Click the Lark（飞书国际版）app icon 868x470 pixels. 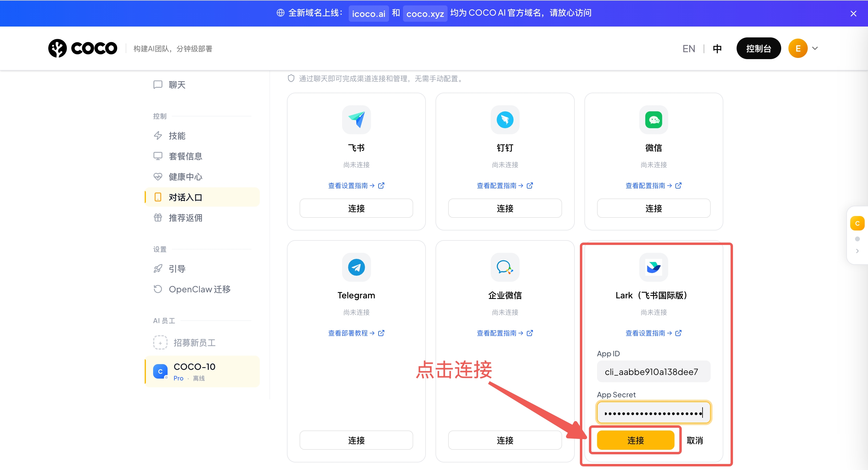tap(653, 267)
